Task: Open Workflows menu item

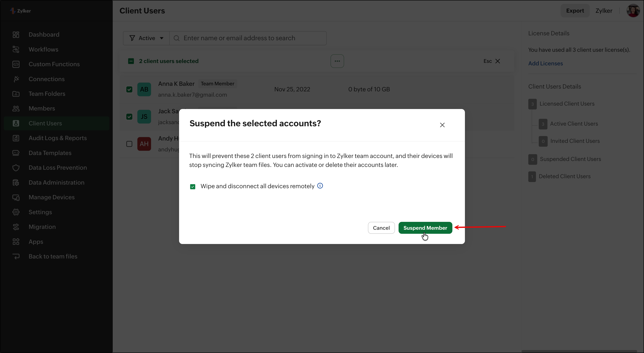Action: pyautogui.click(x=44, y=49)
